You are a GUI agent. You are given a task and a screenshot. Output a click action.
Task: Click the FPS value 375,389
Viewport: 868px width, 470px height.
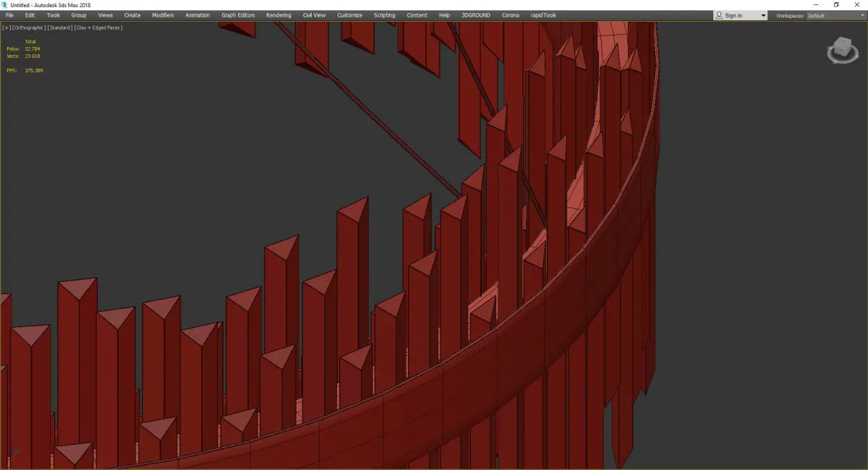tap(33, 70)
